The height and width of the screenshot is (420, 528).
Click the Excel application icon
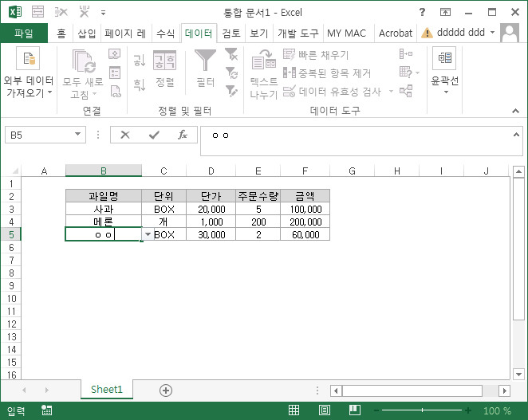point(15,13)
